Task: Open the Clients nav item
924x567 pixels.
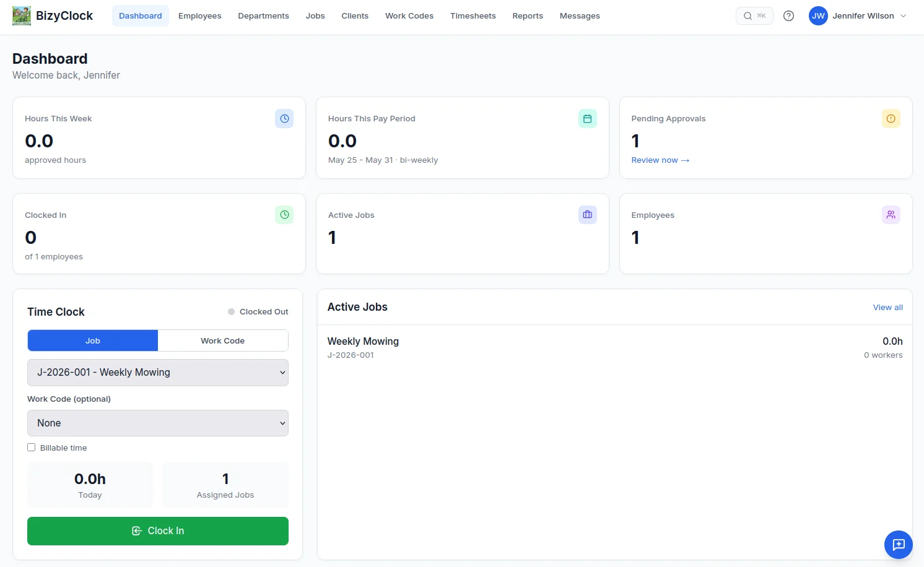Action: click(x=355, y=16)
